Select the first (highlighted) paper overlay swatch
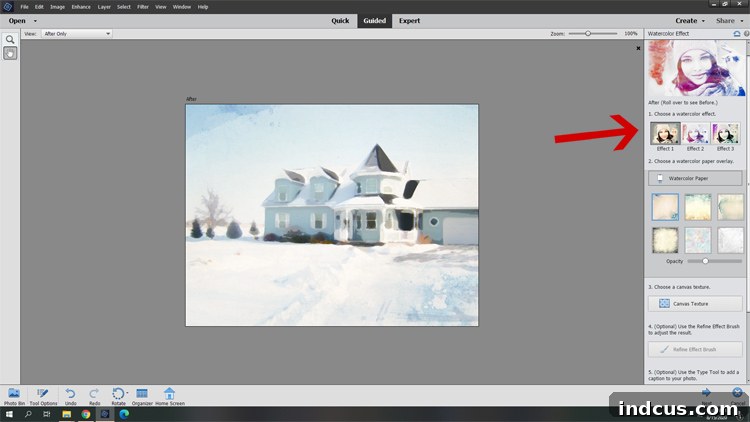The height and width of the screenshot is (422, 750). tap(665, 207)
